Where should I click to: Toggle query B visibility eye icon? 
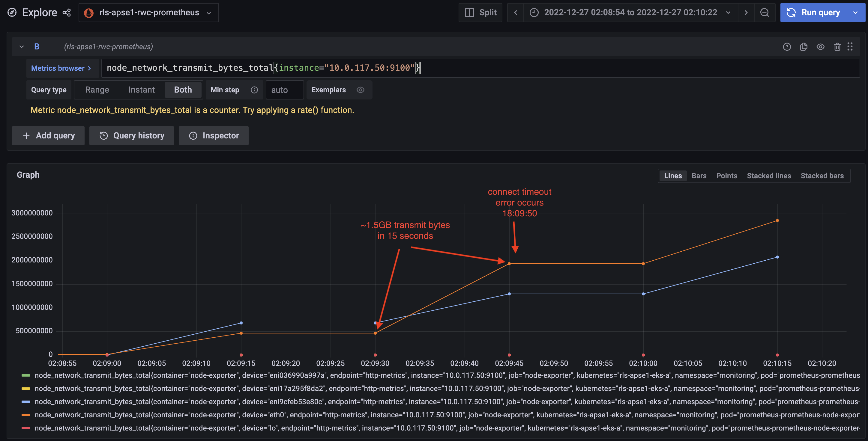(x=821, y=47)
